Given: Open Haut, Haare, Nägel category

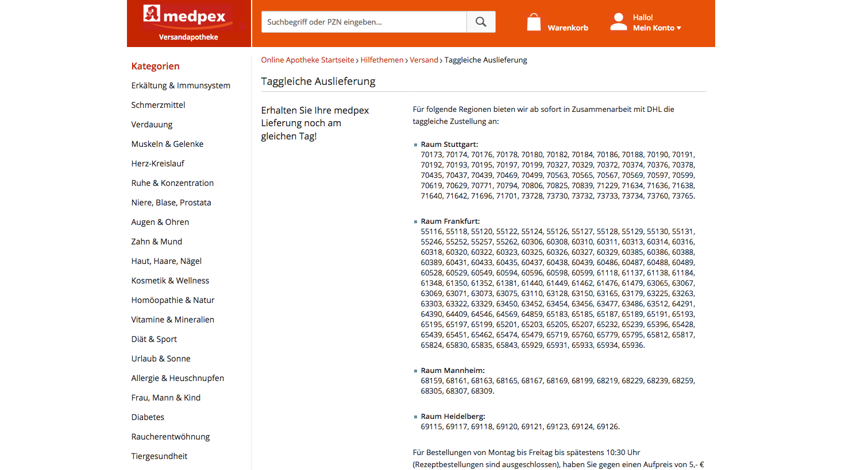Looking at the screenshot, I should [x=166, y=261].
